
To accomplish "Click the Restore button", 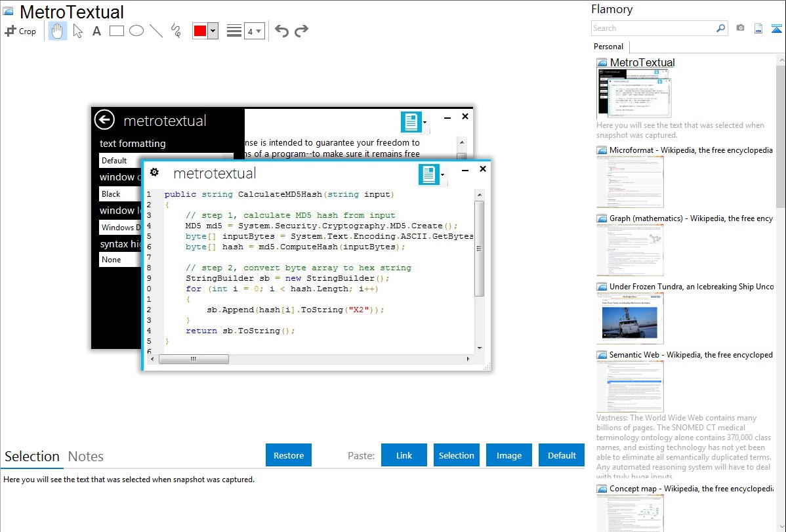I will pyautogui.click(x=289, y=455).
